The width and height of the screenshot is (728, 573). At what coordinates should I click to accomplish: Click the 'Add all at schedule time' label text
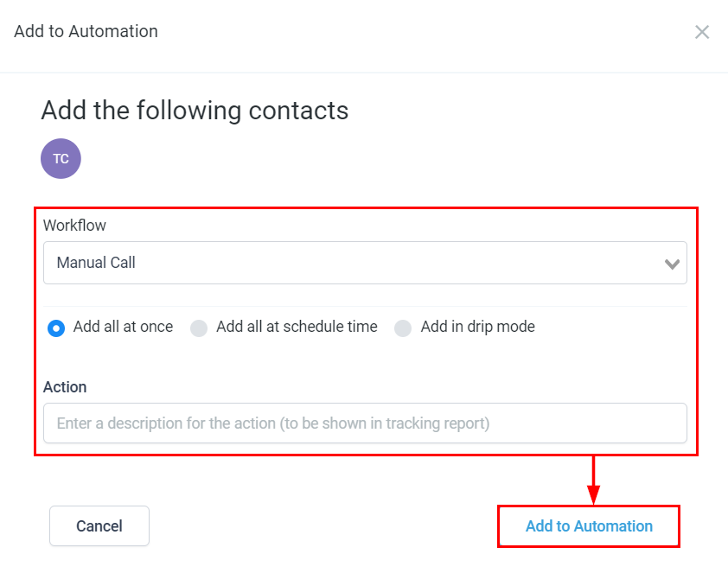click(297, 327)
